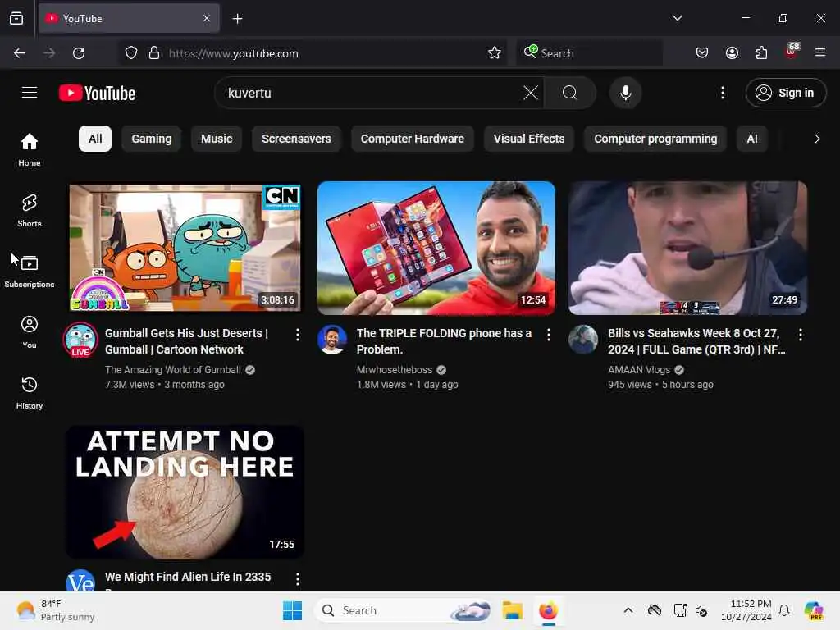Click the magnifier search button

coord(570,93)
